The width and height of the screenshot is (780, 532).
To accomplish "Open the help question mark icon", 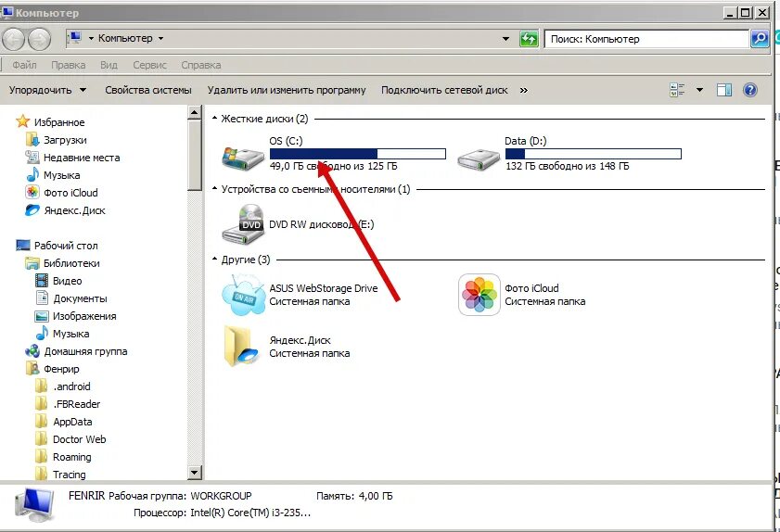I will coord(750,90).
